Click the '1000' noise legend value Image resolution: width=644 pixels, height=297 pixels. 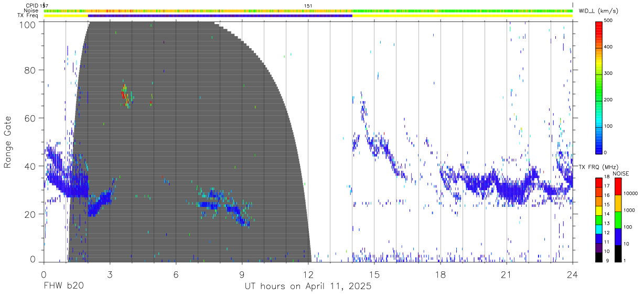pos(630,211)
